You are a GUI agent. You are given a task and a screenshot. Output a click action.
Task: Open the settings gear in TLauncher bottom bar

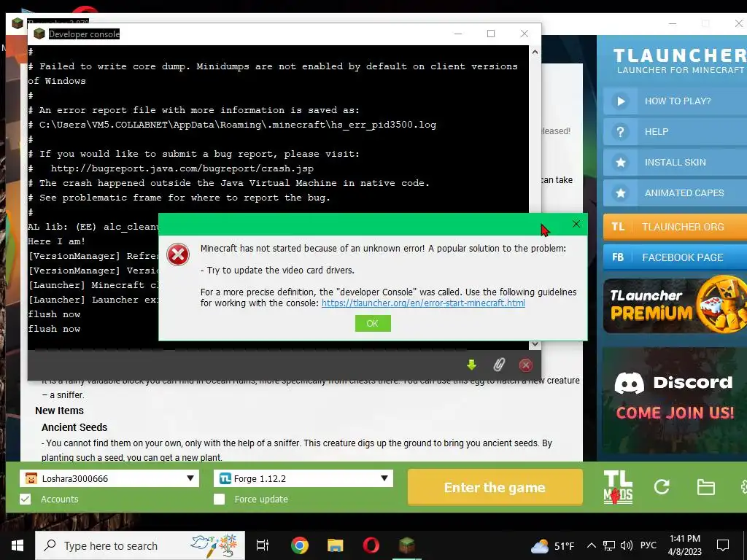tap(743, 486)
